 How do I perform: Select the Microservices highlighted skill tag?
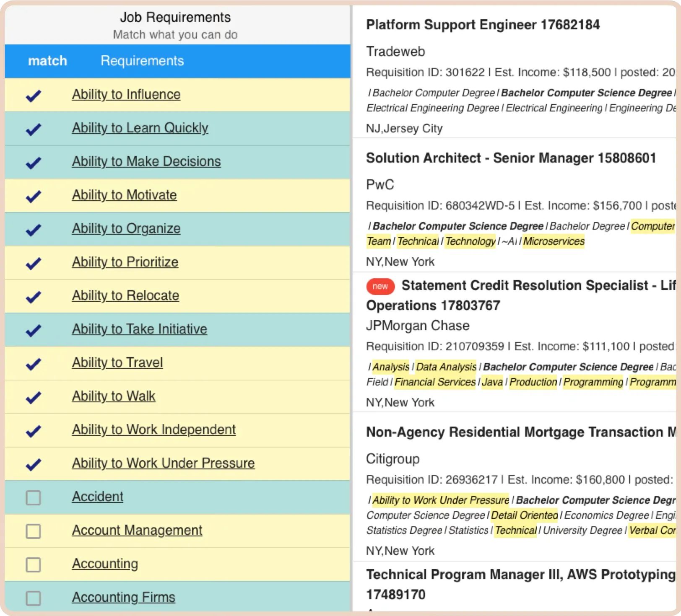(x=554, y=241)
